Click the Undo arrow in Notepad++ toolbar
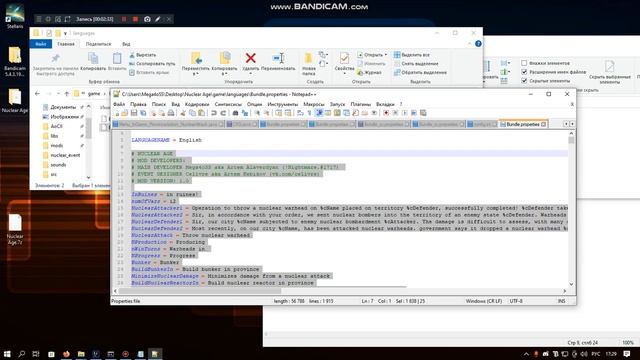640x360 pixels. (214, 113)
